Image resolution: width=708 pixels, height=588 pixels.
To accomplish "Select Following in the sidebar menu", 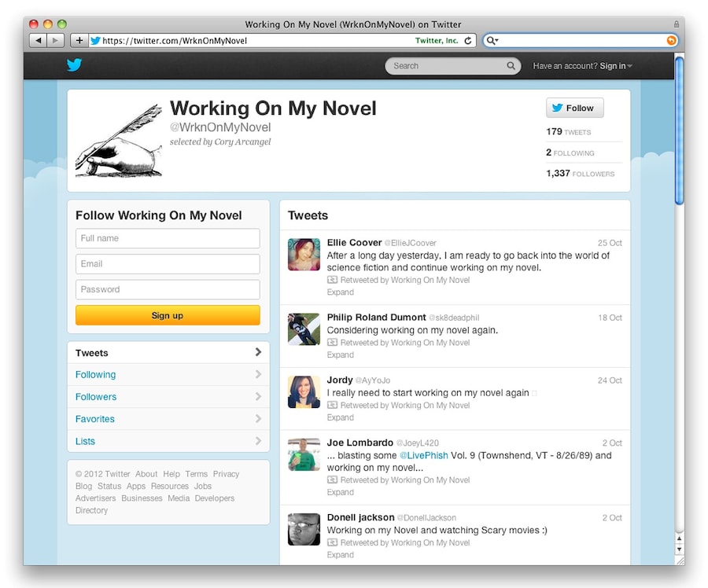I will coord(96,375).
